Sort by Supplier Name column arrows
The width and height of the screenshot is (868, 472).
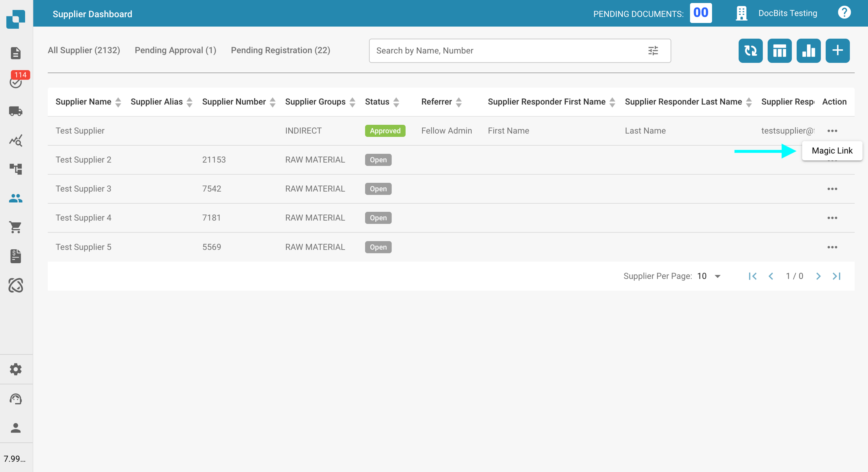pos(118,102)
